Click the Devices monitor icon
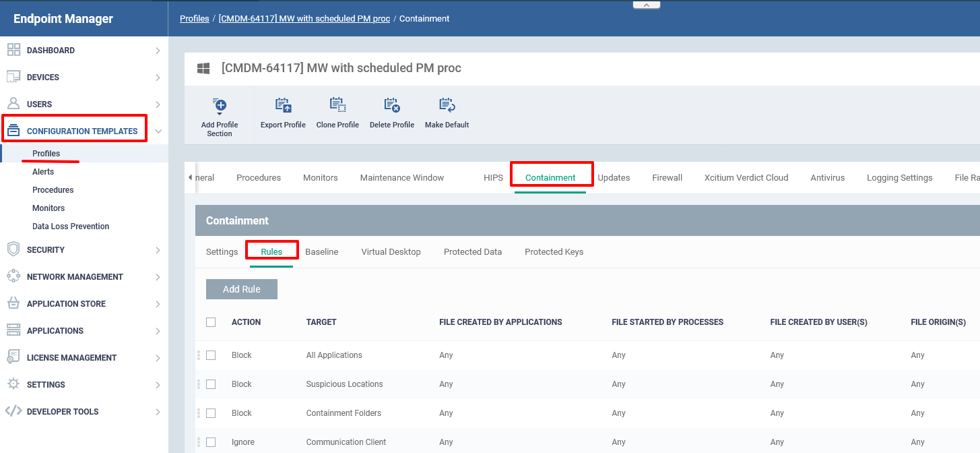Image resolution: width=980 pixels, height=453 pixels. pyautogui.click(x=13, y=77)
